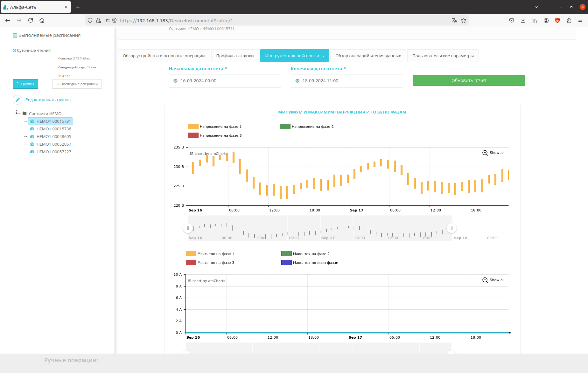Click the Show all zoom icon on voltage chart
This screenshot has width=588, height=373.
(485, 153)
